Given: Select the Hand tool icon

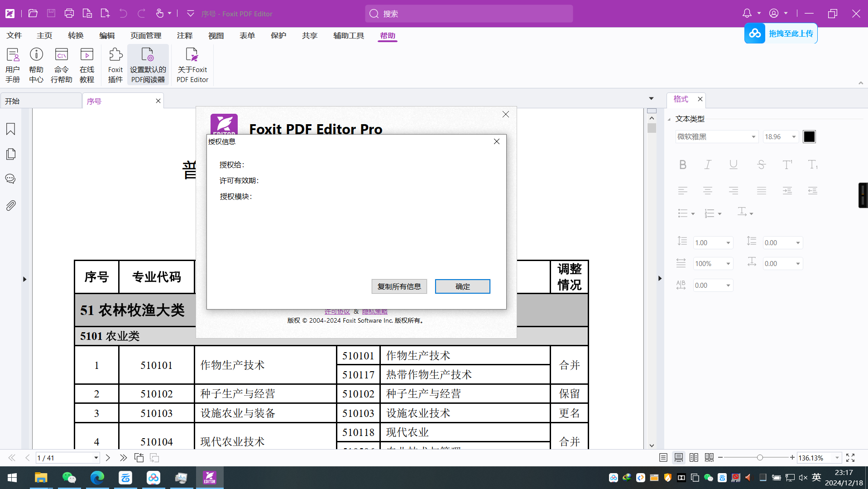Looking at the screenshot, I should coord(160,14).
